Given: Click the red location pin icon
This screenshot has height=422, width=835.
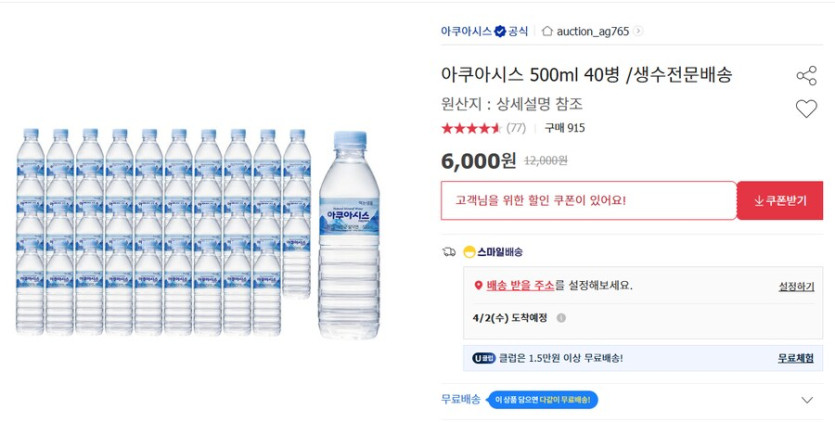Looking at the screenshot, I should tap(478, 286).
